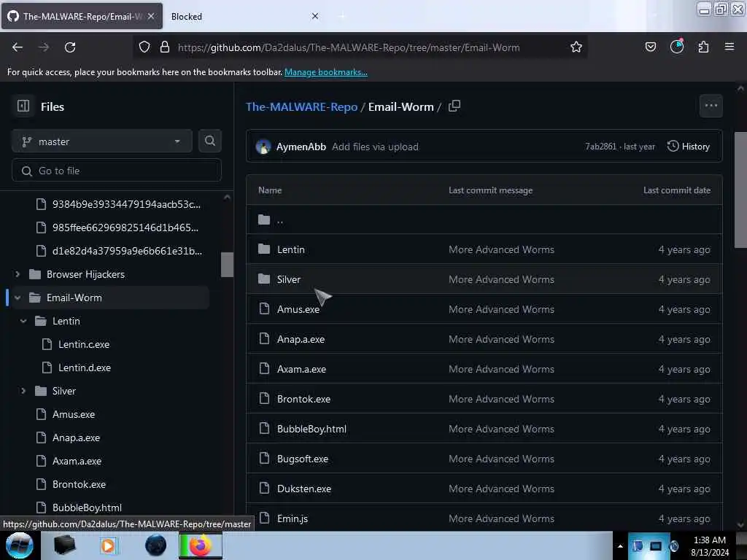
Task: Open the dark globe taskbar icon
Action: tap(156, 545)
